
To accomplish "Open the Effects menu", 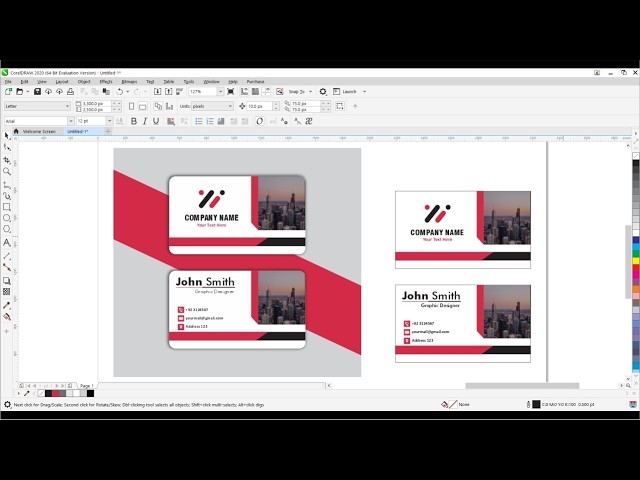I will [106, 82].
